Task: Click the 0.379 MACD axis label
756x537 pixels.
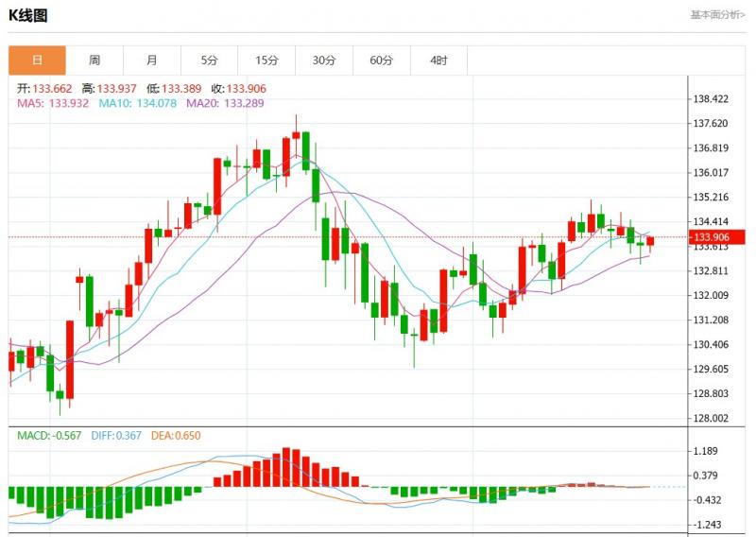Action: click(706, 476)
